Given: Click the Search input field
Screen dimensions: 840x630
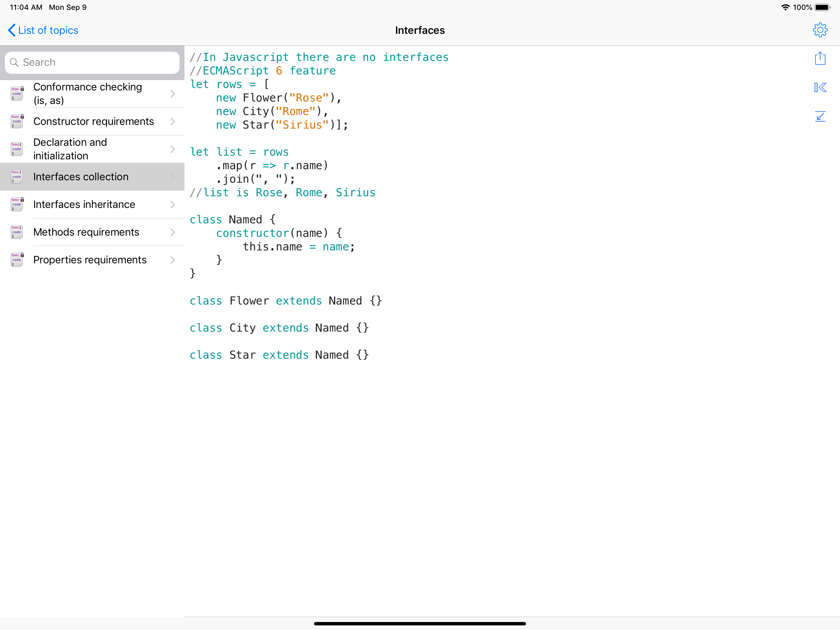Looking at the screenshot, I should tap(99, 62).
